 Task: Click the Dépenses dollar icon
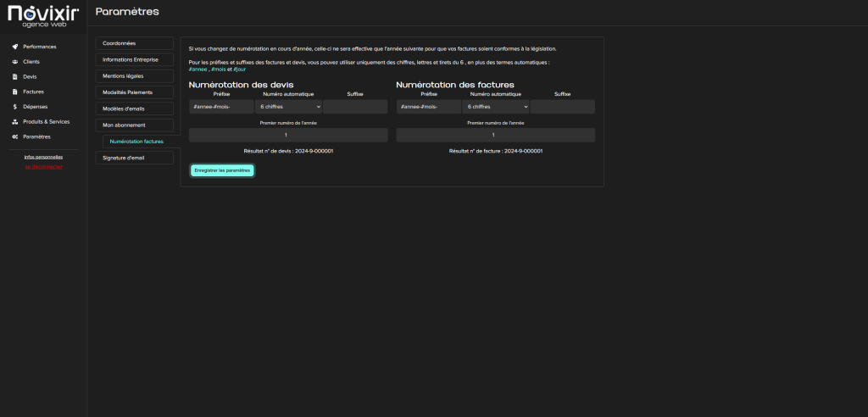click(15, 107)
